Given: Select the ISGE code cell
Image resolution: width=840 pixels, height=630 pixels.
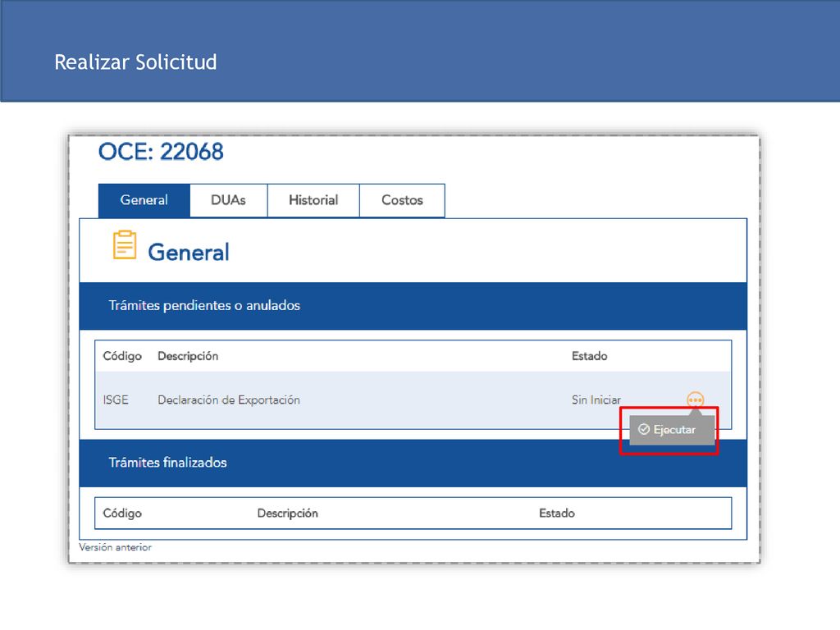Looking at the screenshot, I should click(116, 399).
